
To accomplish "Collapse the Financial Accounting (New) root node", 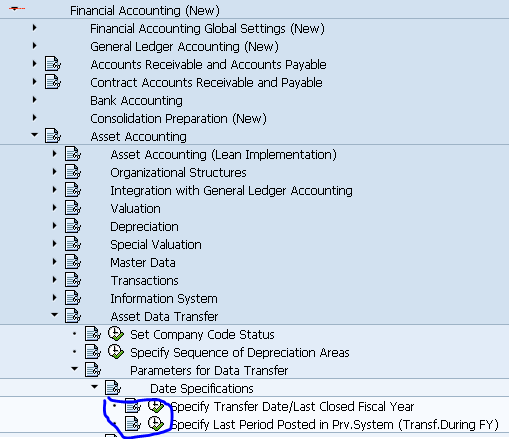I will tap(15, 9).
